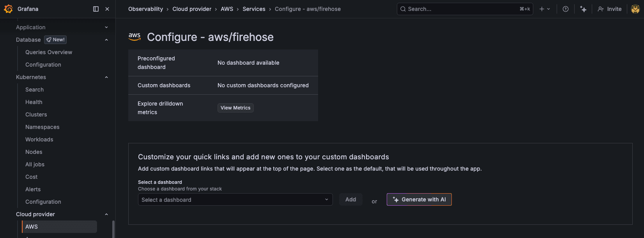Toggle the dock sidebar menu icon

click(x=96, y=9)
